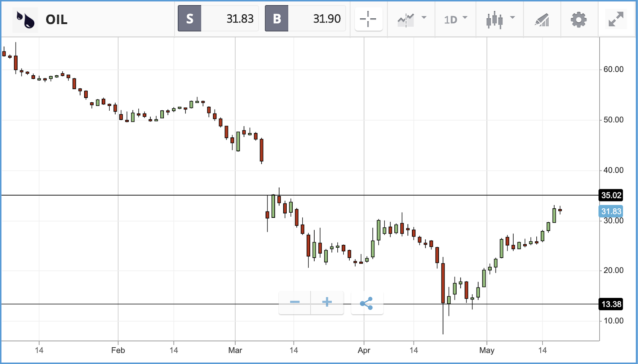638x364 pixels.
Task: Open the drawing tools pencil icon
Action: (542, 20)
